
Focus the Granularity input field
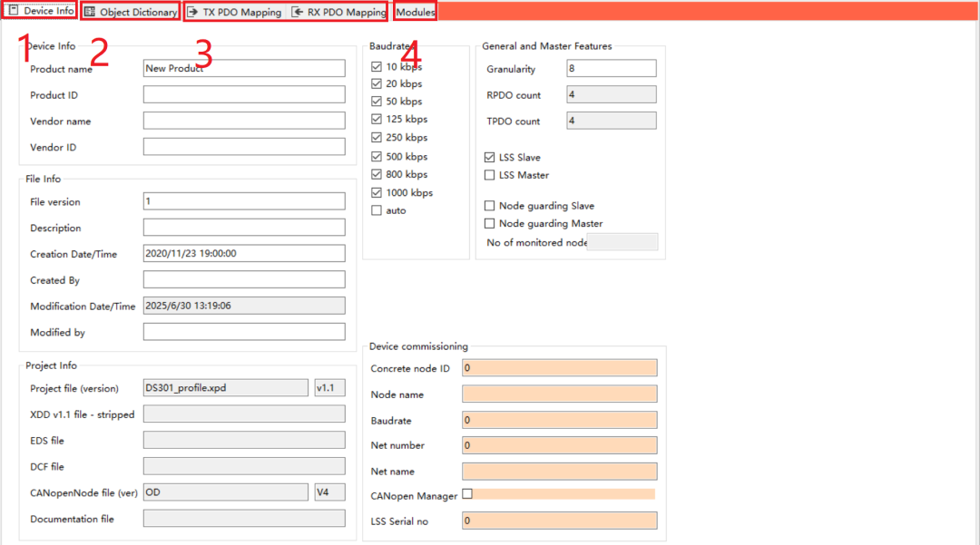click(611, 69)
